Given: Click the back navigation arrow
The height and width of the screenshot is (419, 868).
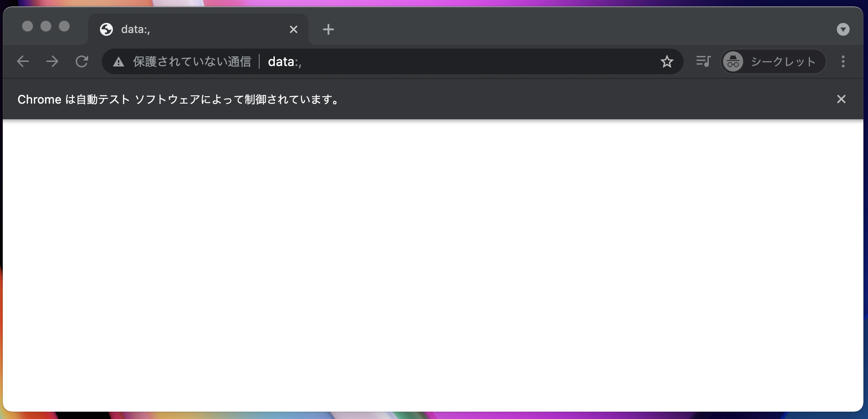Looking at the screenshot, I should click(23, 61).
